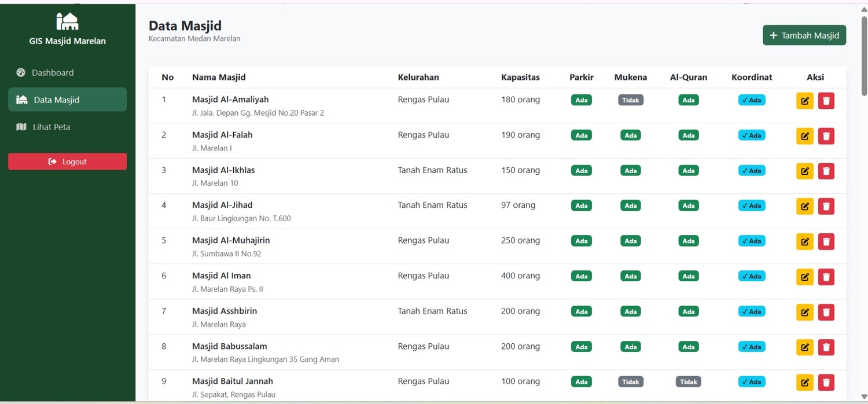Click trash icon for Masjid Babussalam
The width and height of the screenshot is (868, 404).
click(x=826, y=347)
